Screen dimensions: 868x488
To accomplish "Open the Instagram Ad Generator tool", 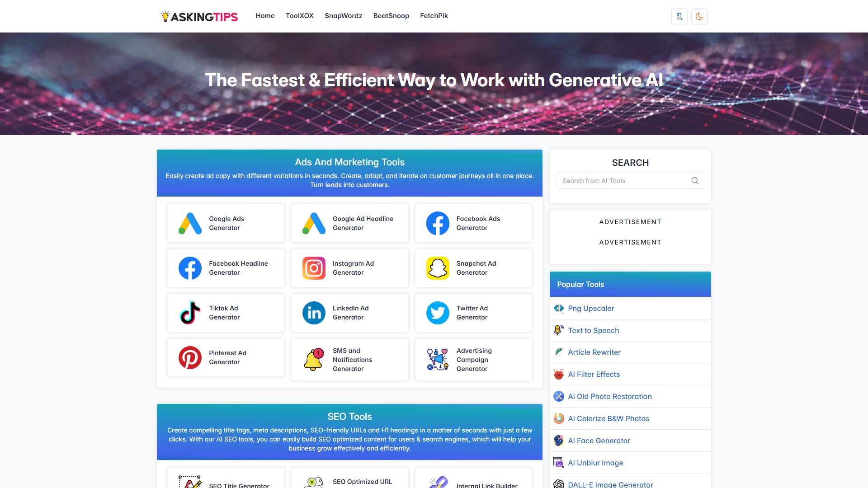I will 349,267.
